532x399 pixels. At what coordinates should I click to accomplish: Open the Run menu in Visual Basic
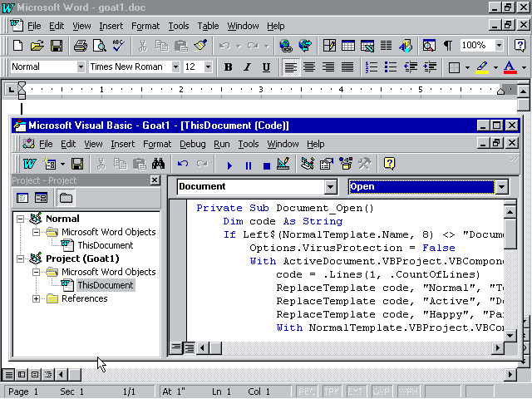(x=222, y=144)
